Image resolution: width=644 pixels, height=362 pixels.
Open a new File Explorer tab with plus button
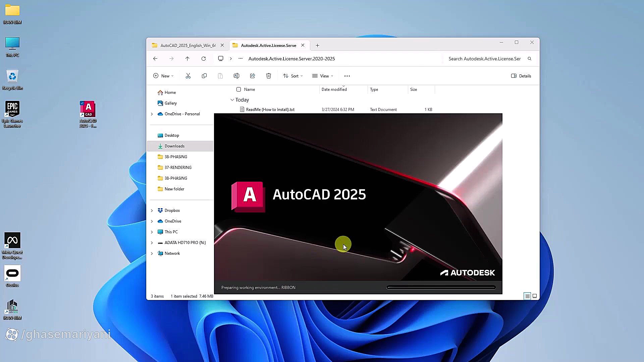[317, 45]
